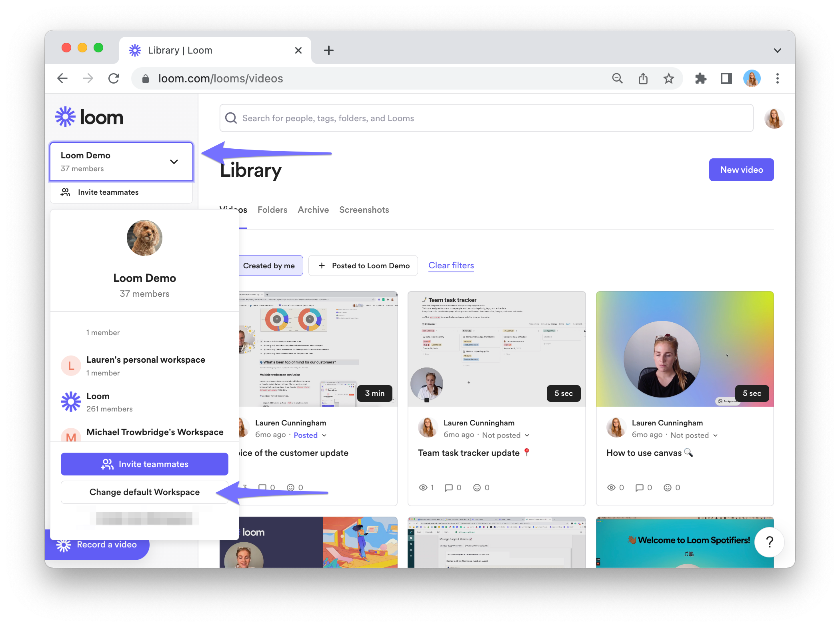Screen dimensions: 840x627
Task: Click the zoom magnifier icon in address bar
Action: click(617, 79)
